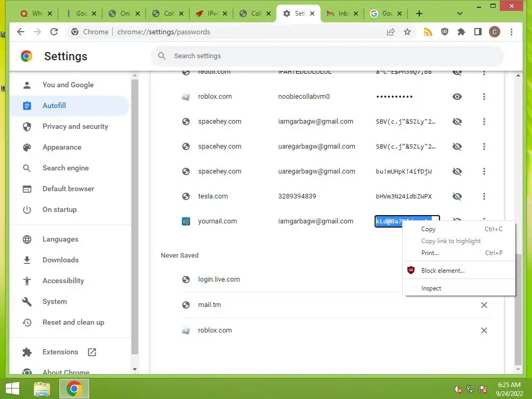Click the address bar URL
The height and width of the screenshot is (399, 532).
164,32
